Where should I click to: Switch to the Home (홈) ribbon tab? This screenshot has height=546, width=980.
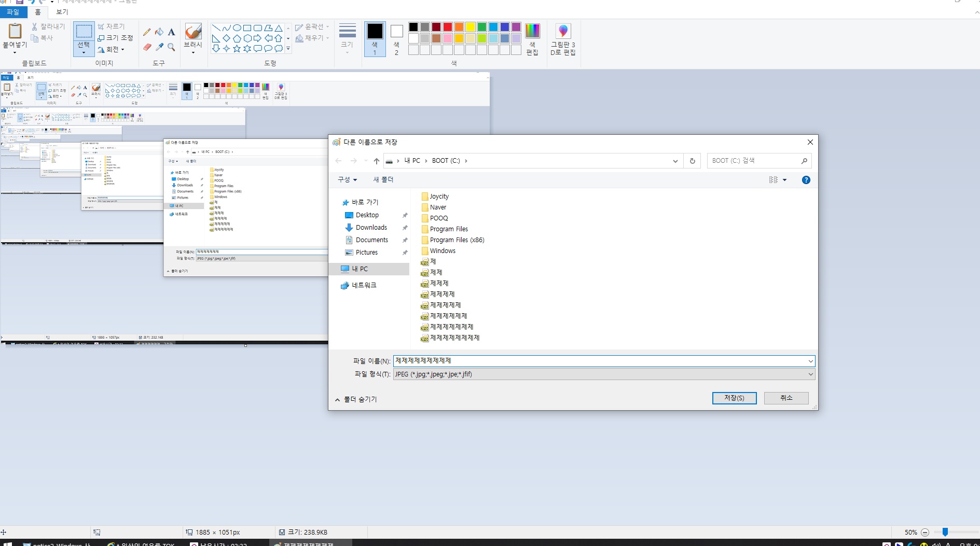(38, 12)
